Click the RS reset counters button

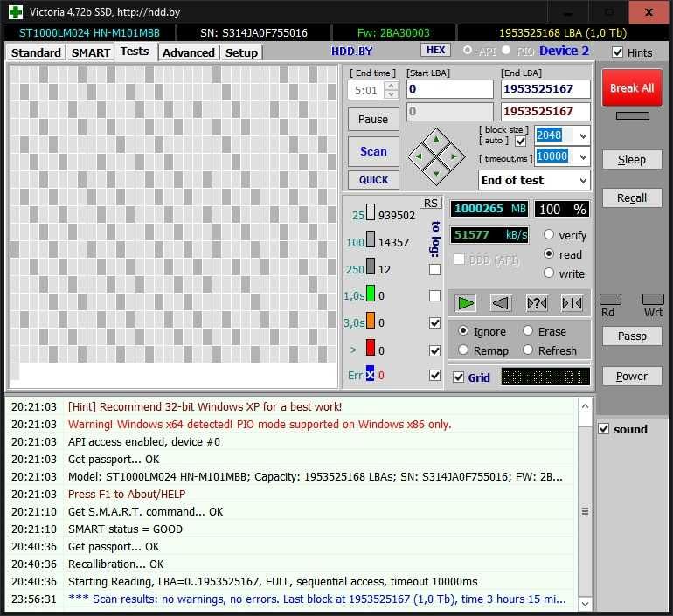[430, 203]
